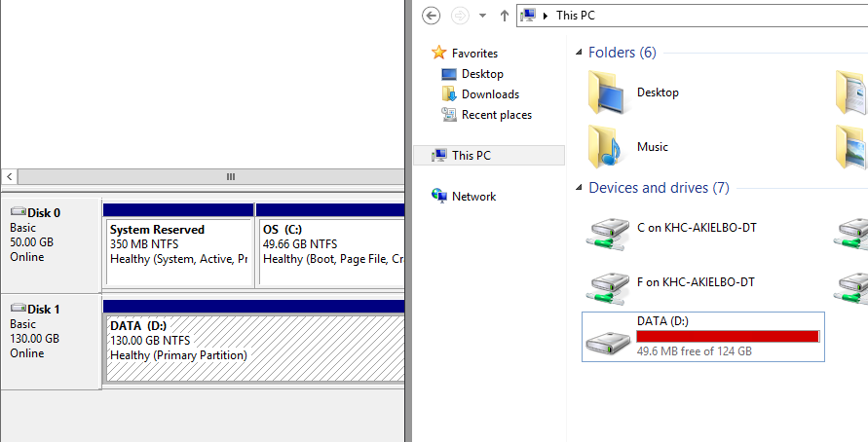This screenshot has width=868, height=442.
Task: Click the Recent places icon in Favorites
Action: pyautogui.click(x=448, y=115)
